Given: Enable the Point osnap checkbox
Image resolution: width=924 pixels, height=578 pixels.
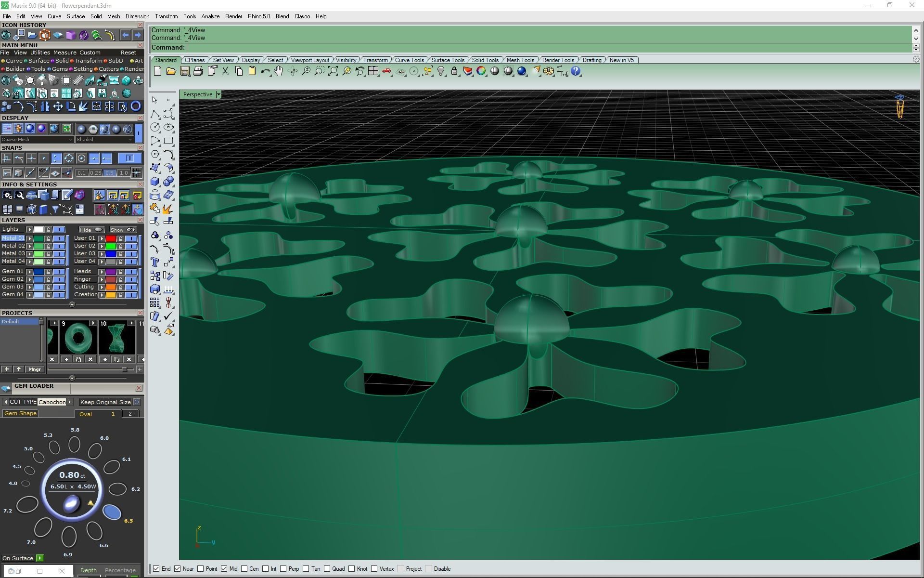Looking at the screenshot, I should point(201,569).
